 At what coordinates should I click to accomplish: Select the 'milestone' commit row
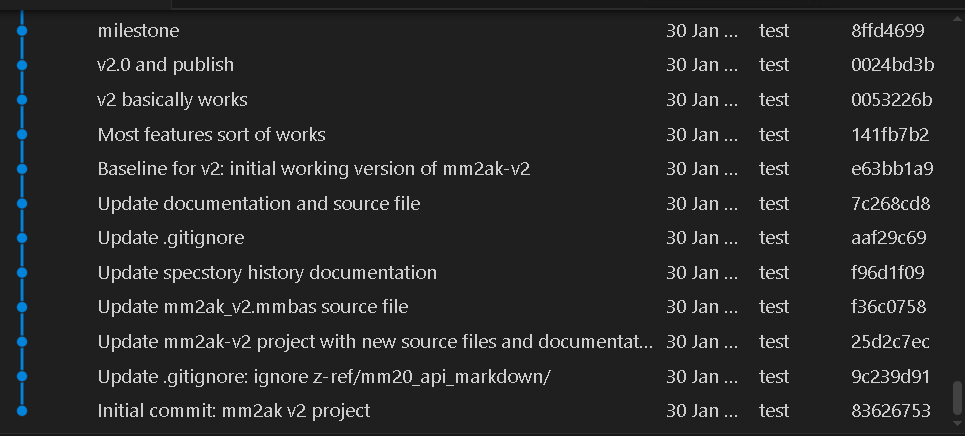tap(138, 31)
